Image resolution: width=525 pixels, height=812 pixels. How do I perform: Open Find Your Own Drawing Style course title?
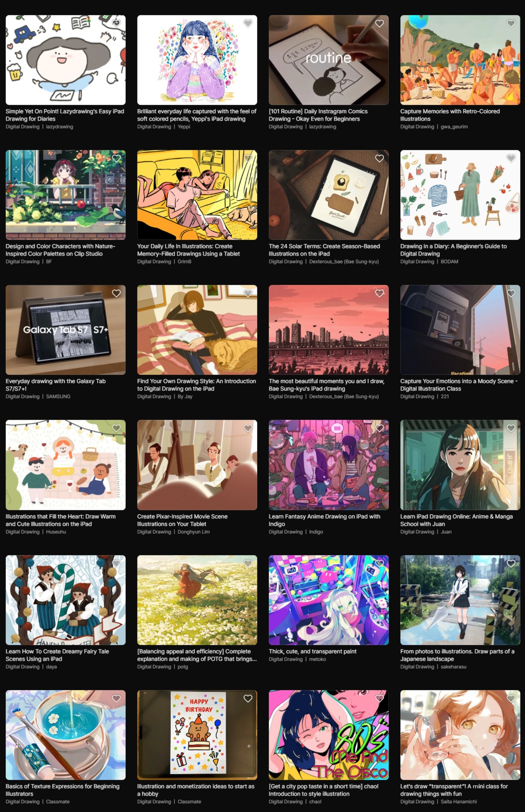[x=197, y=385]
